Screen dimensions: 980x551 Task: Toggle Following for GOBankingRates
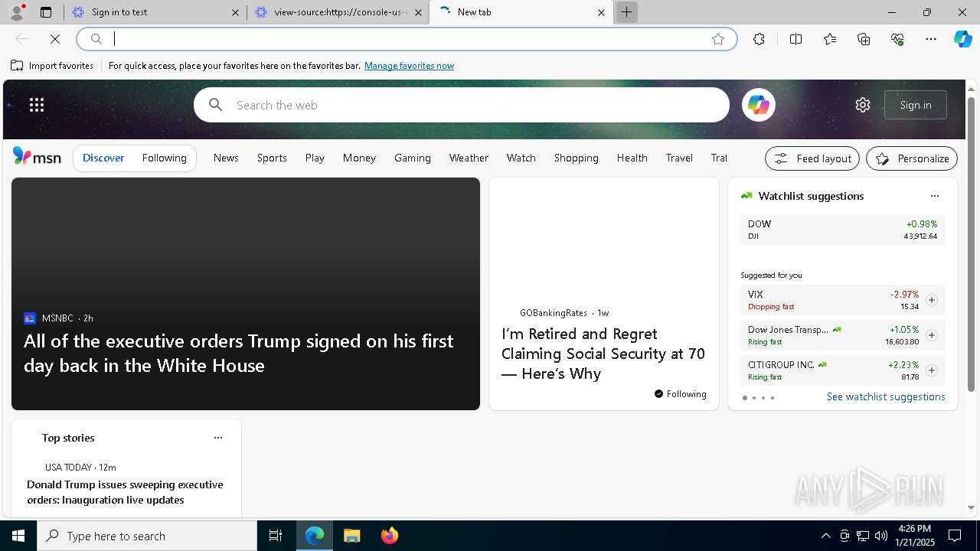(x=680, y=394)
